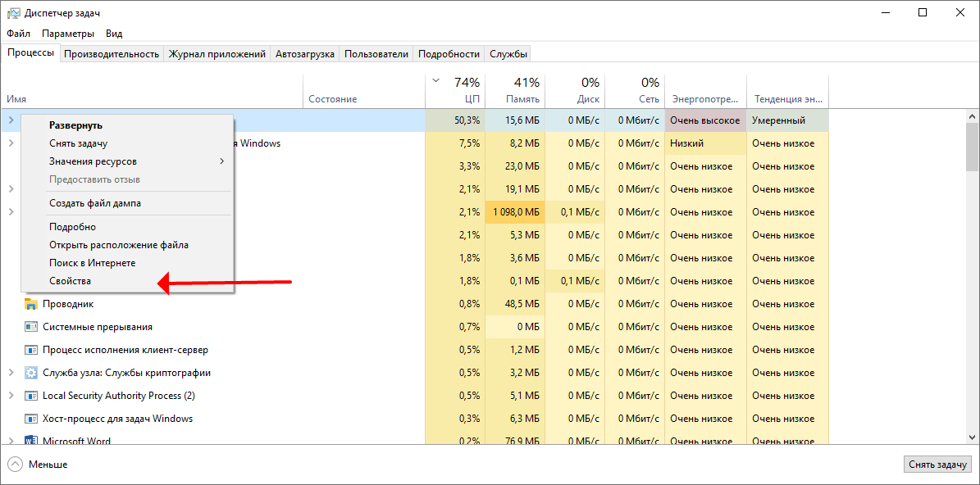Click the sort arrow above the ЦП column

pyautogui.click(x=435, y=80)
